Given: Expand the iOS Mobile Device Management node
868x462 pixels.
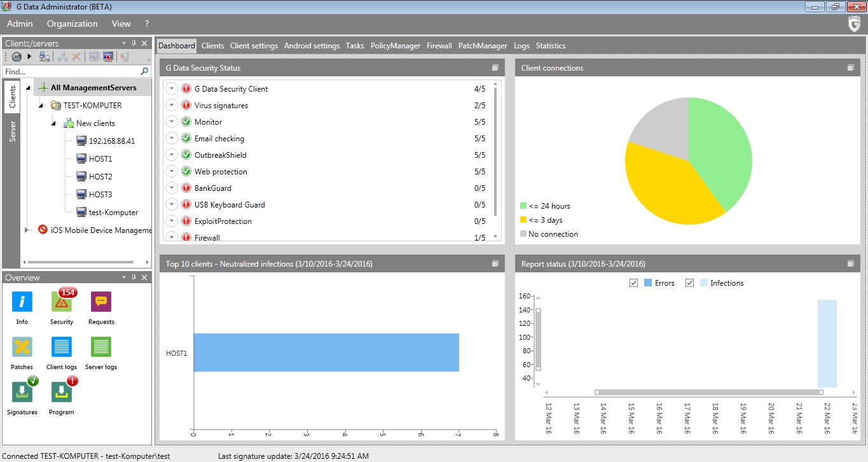Looking at the screenshot, I should coord(27,230).
